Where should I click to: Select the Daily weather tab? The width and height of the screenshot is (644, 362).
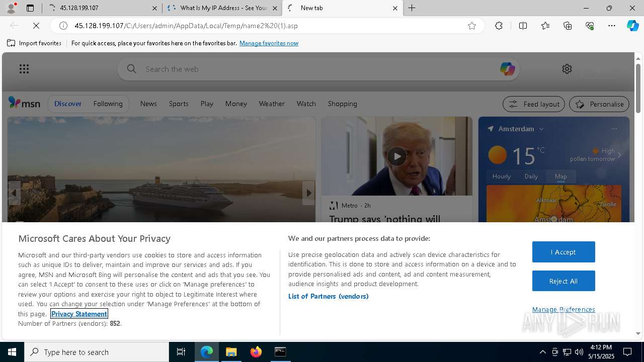pyautogui.click(x=531, y=176)
